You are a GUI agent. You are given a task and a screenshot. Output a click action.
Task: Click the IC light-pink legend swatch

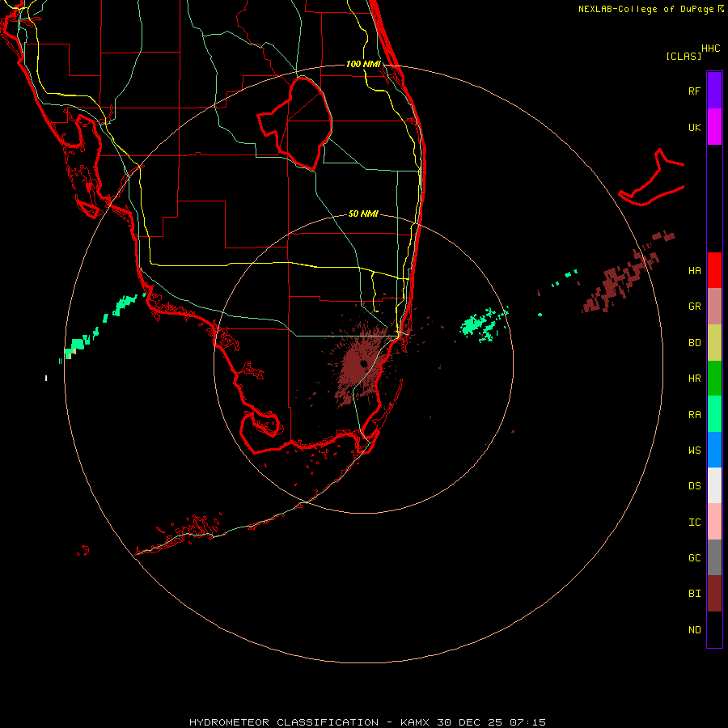click(x=714, y=522)
